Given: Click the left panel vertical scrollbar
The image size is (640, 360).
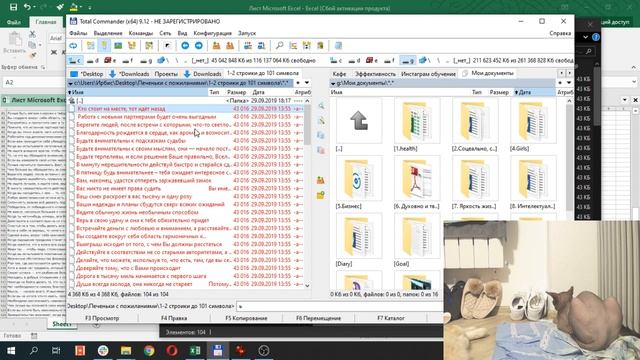Looking at the screenshot, I should point(307,193).
